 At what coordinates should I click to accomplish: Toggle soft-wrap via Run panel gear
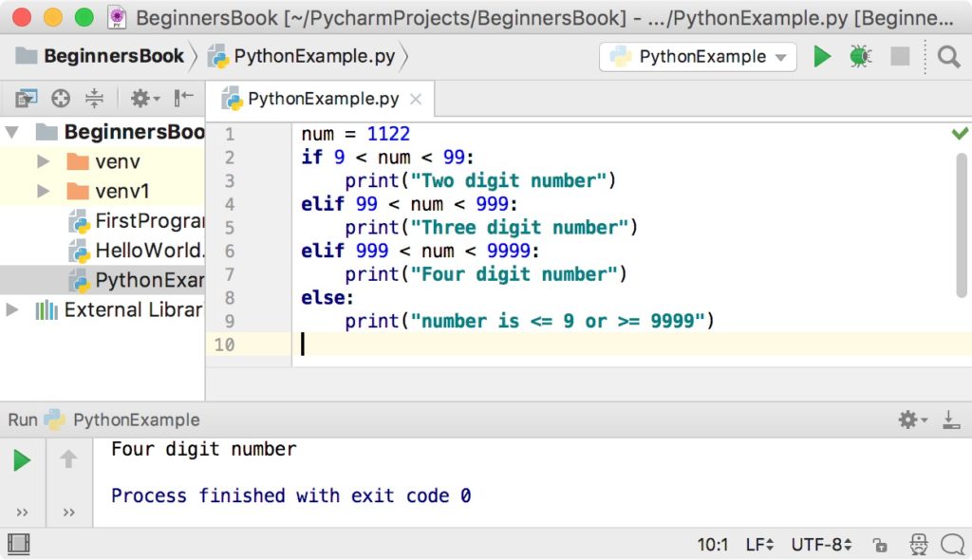(x=907, y=420)
